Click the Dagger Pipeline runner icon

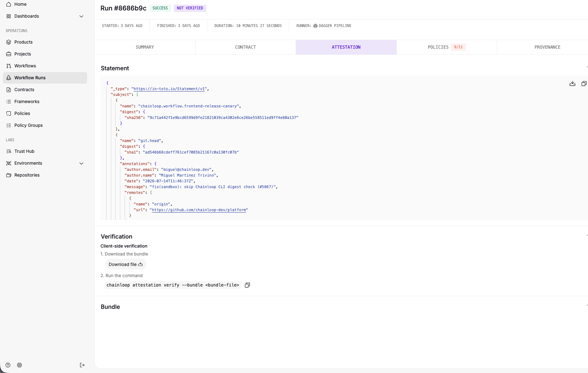315,26
